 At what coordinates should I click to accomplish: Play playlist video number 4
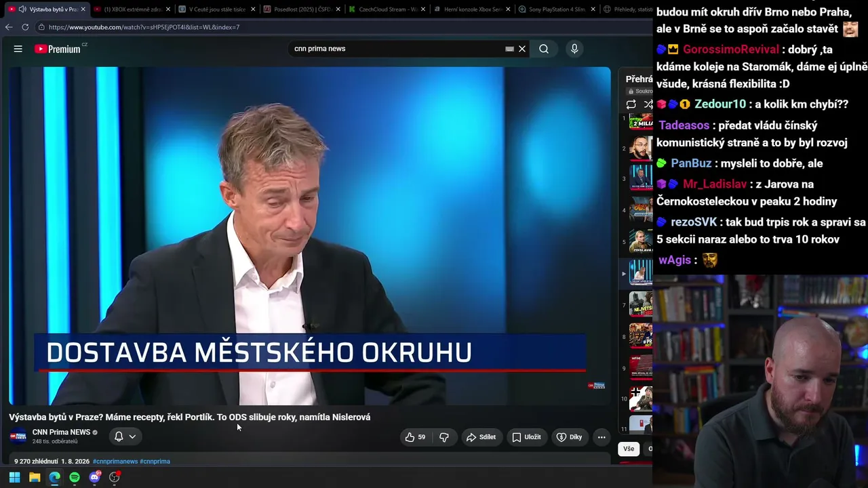tap(641, 211)
